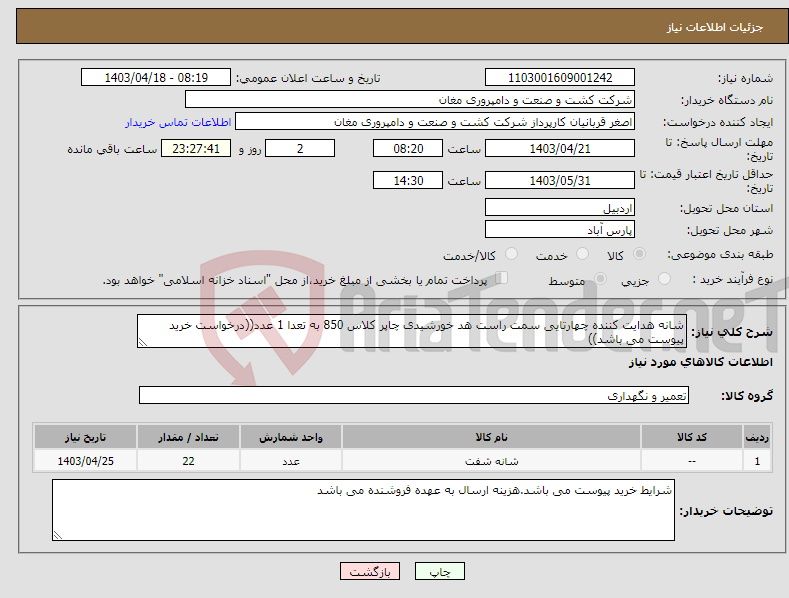Screen dimensions: 789x598
Task: Click the توضیحات خریدار label
Action: click(x=726, y=511)
